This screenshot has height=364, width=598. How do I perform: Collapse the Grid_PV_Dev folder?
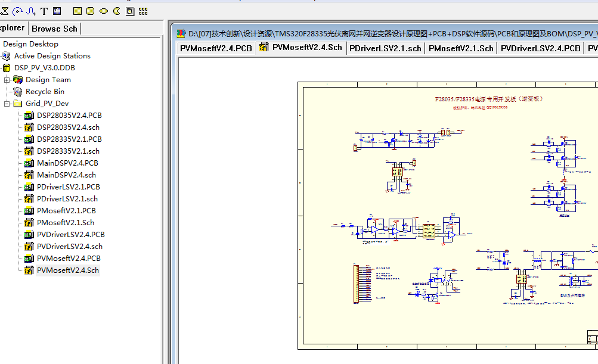click(7, 104)
